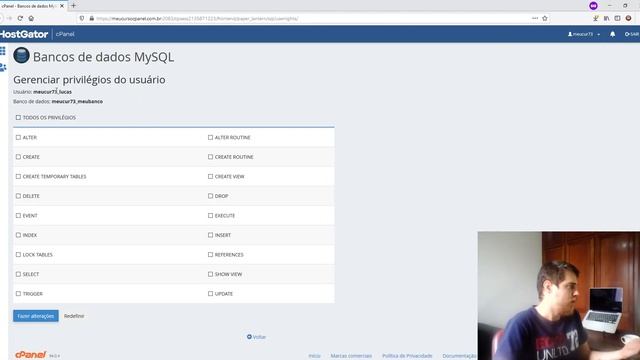The width and height of the screenshot is (640, 360).
Task: Select the cPanel Bancos de dados tab
Action: pos(29,6)
